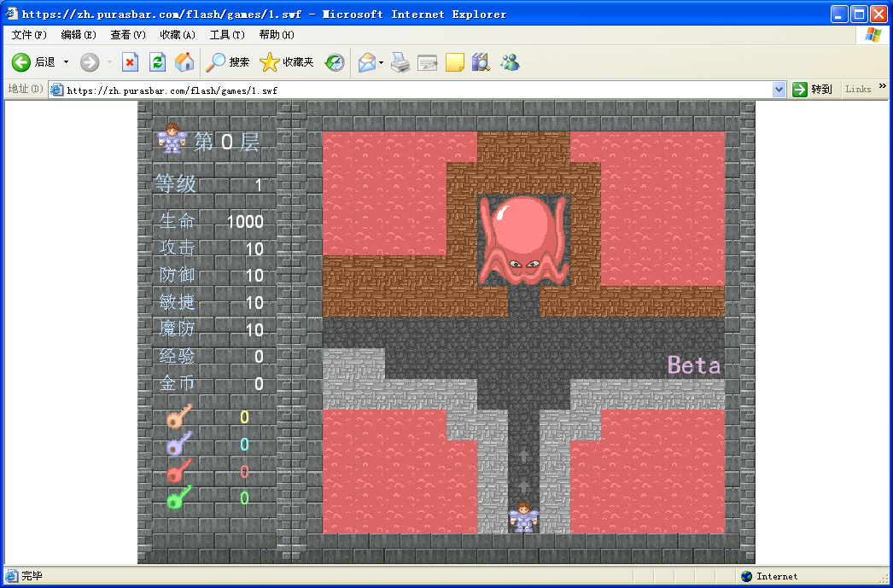Click the armored hero character at the bottom
893x588 pixels.
click(x=522, y=516)
